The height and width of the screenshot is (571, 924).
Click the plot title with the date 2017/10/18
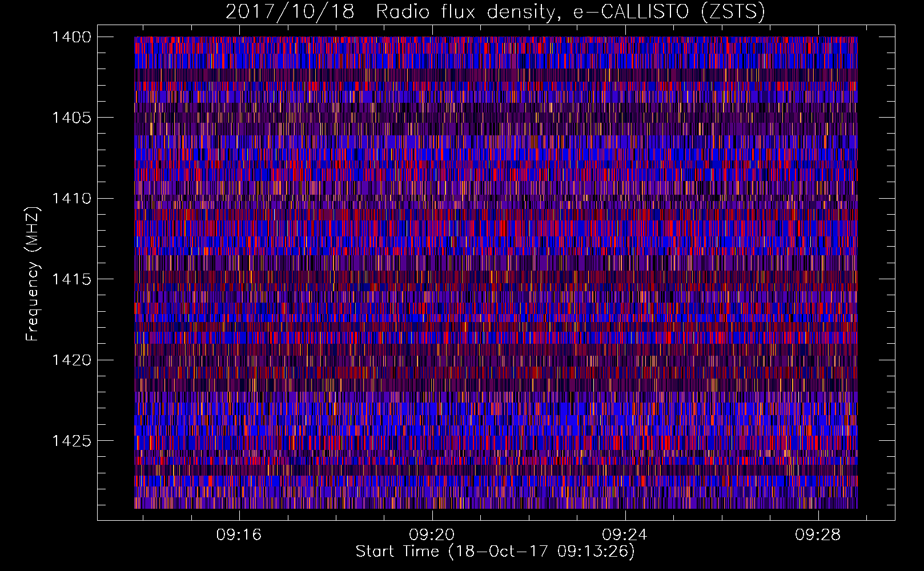(495, 12)
